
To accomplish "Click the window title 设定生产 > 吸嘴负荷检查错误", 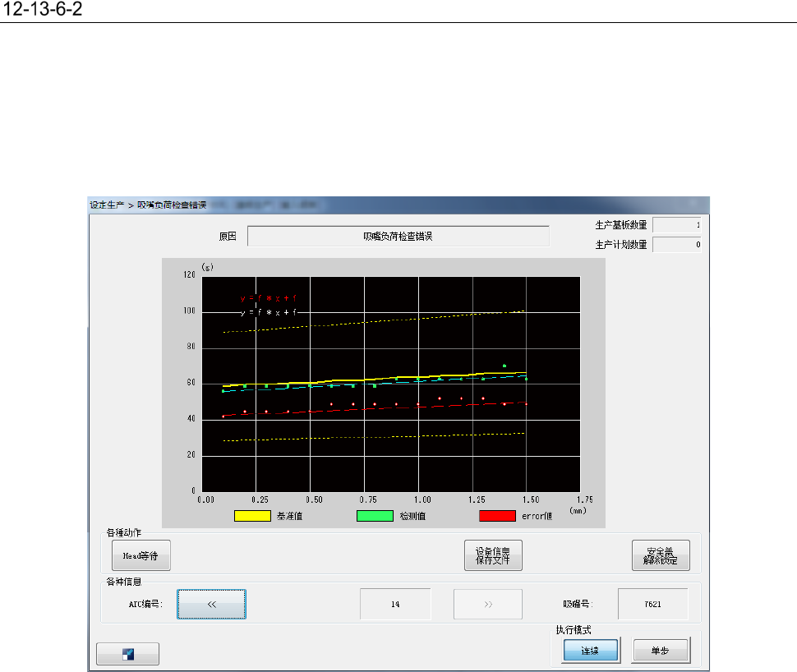I will click(x=148, y=205).
